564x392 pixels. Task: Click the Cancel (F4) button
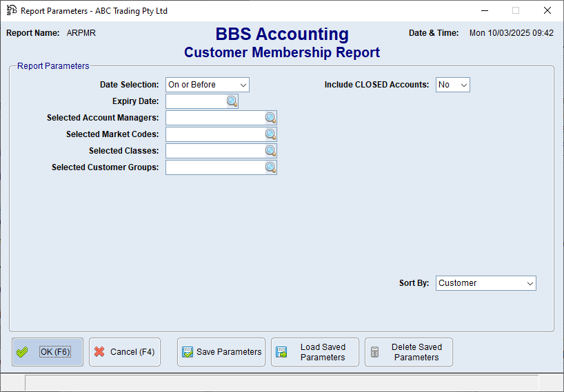(x=125, y=352)
